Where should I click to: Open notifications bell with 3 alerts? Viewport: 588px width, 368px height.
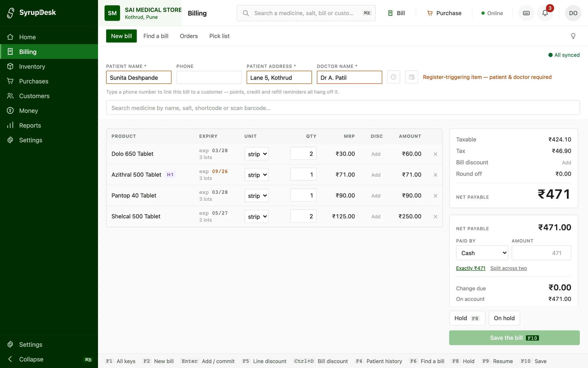pyautogui.click(x=545, y=13)
